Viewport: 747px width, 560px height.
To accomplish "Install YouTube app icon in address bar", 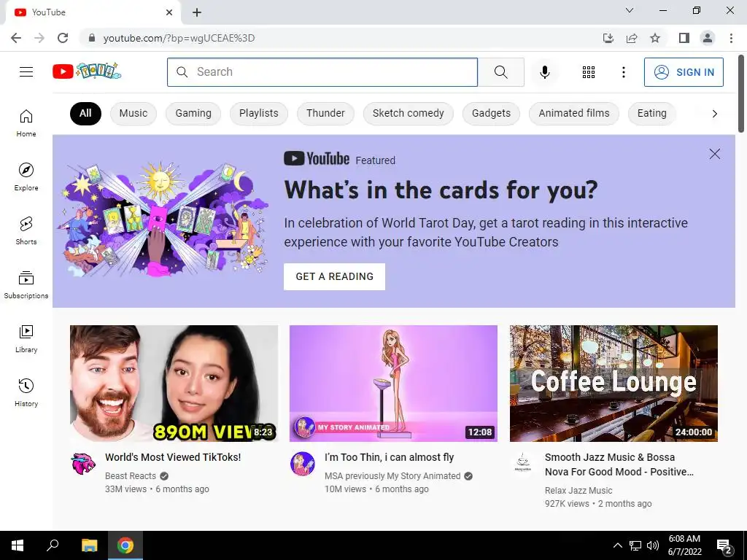I will (608, 38).
